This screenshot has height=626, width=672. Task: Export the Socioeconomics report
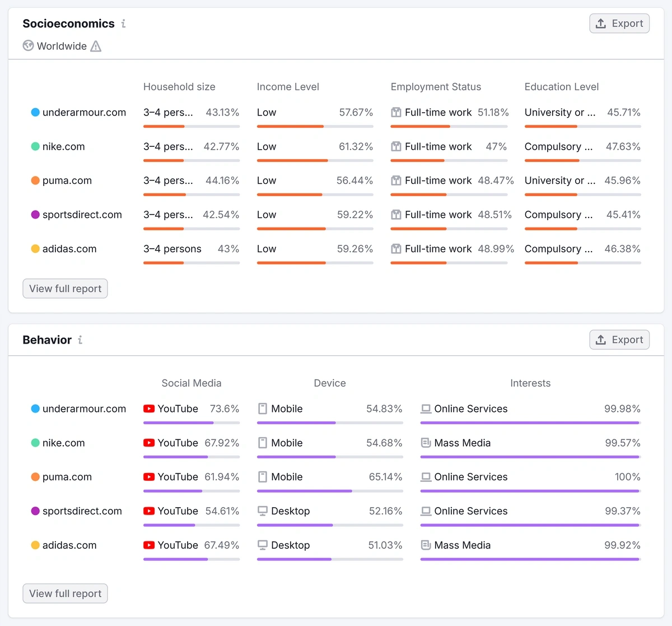tap(619, 24)
